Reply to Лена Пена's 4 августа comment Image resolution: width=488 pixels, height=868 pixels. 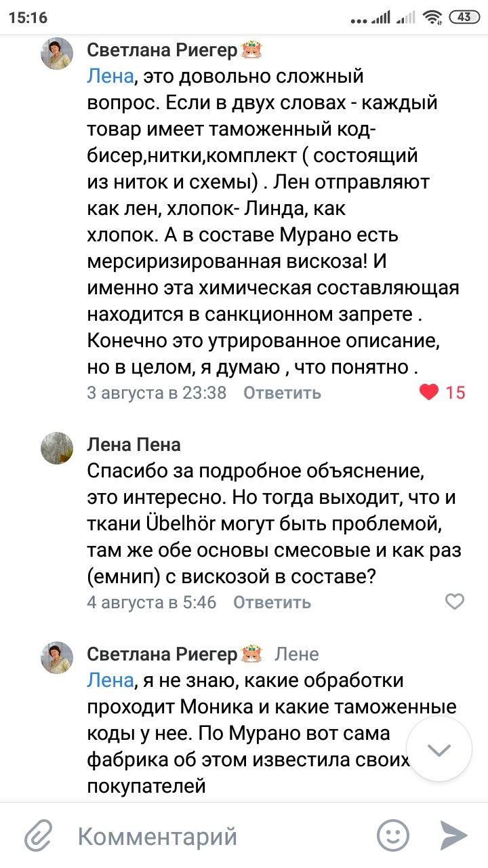pos(272,602)
